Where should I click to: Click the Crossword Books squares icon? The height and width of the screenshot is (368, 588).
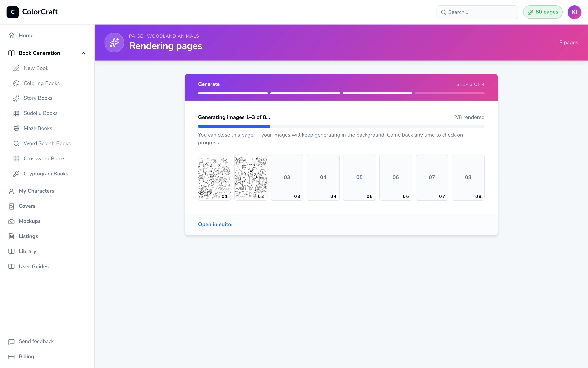point(16,159)
